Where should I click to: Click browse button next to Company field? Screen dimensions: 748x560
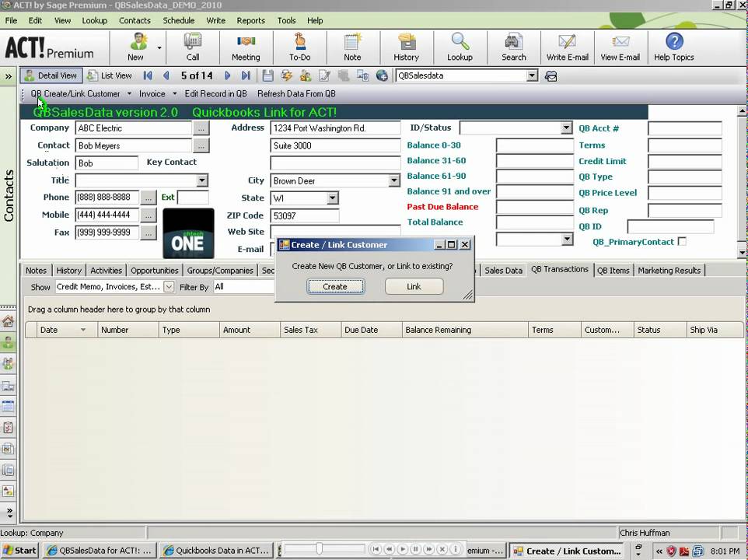[201, 128]
